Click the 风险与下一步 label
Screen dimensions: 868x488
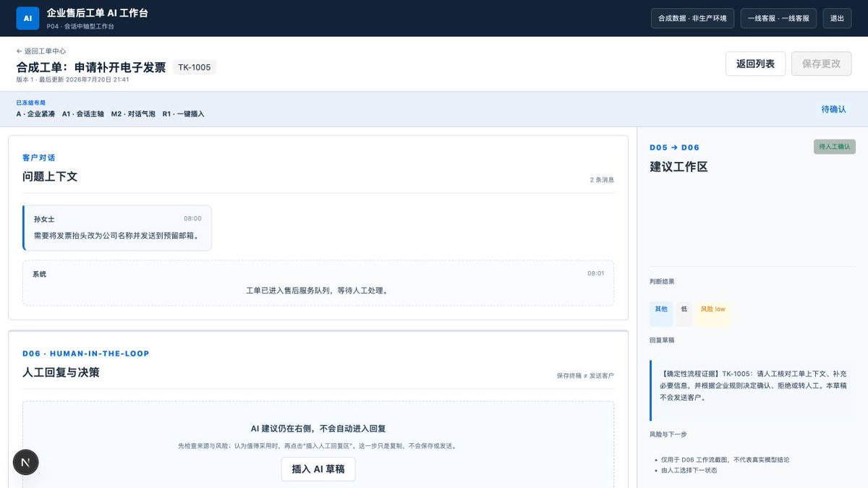coord(668,435)
